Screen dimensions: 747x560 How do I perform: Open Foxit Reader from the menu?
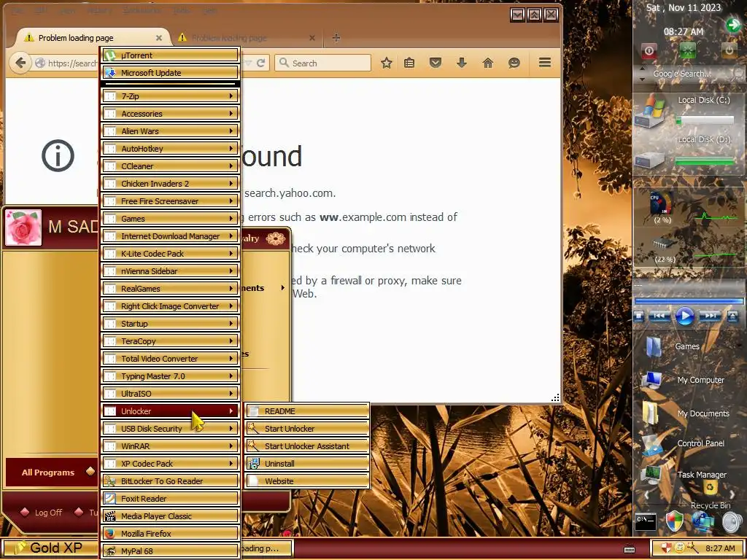point(171,499)
